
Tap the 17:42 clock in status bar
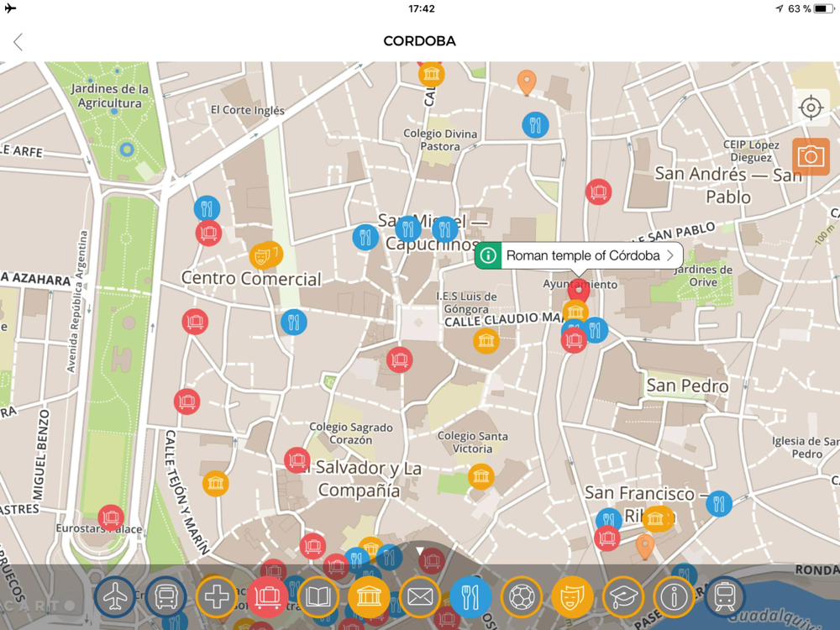coord(422,8)
